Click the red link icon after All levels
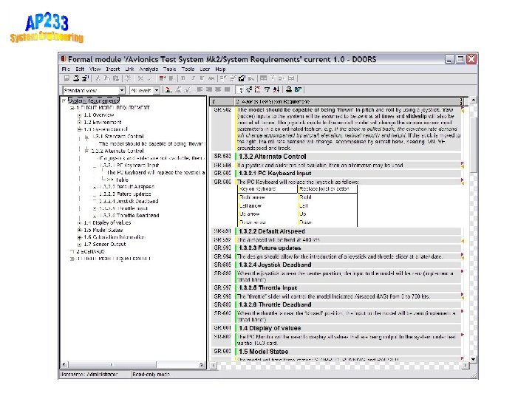532x399 pixels. (168, 89)
